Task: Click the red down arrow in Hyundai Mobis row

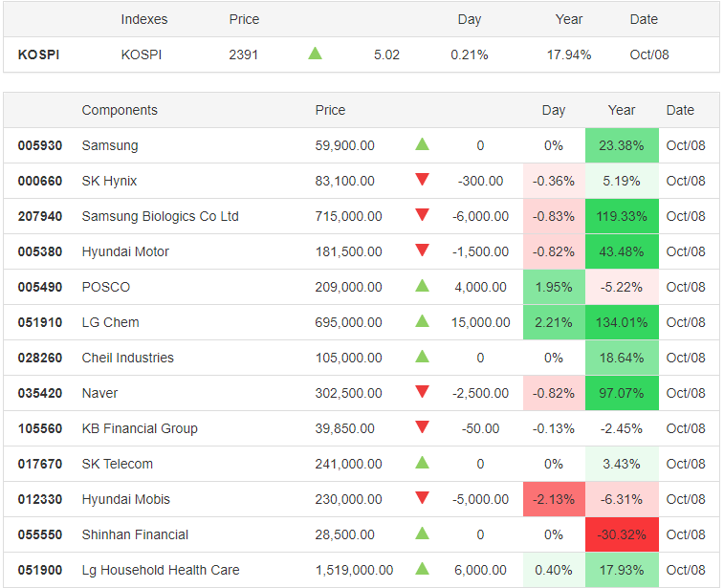Action: [x=422, y=497]
